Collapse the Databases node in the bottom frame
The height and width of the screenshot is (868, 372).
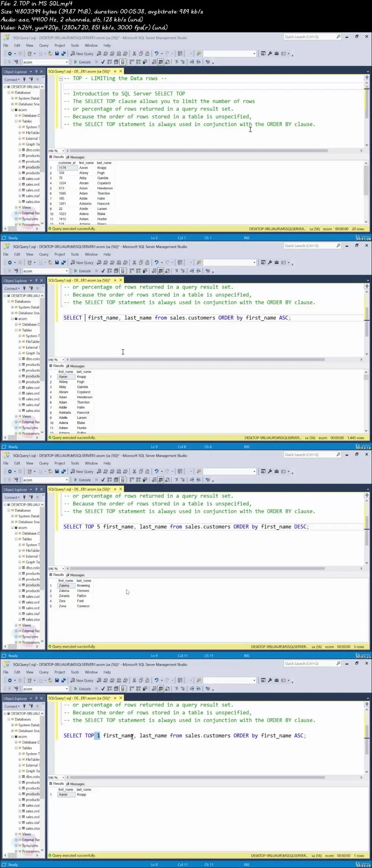coord(9,719)
